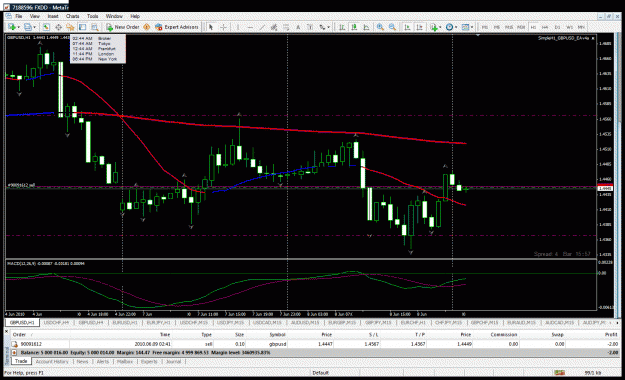The height and width of the screenshot is (380, 625).
Task: Expand the Templates dropdown arrow
Action: click(x=472, y=27)
